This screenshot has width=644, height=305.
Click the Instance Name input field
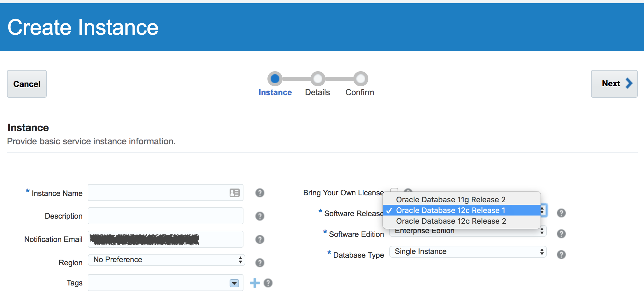(x=165, y=193)
